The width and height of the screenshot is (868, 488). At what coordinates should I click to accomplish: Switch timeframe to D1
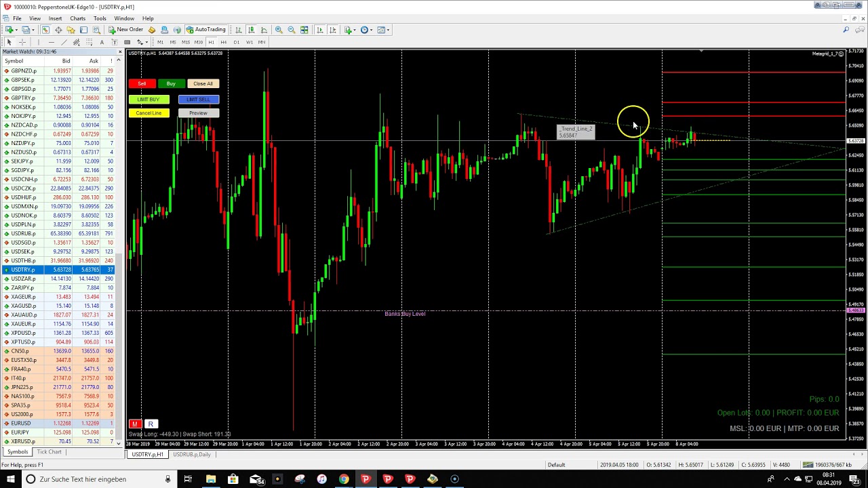[237, 42]
